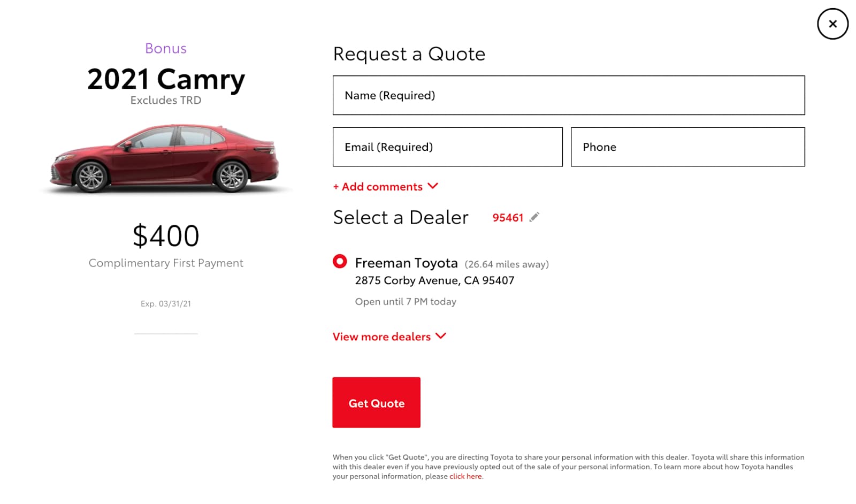Screen dimensions: 856x504
Task: Click the 95461 zip code value
Action: coord(508,217)
